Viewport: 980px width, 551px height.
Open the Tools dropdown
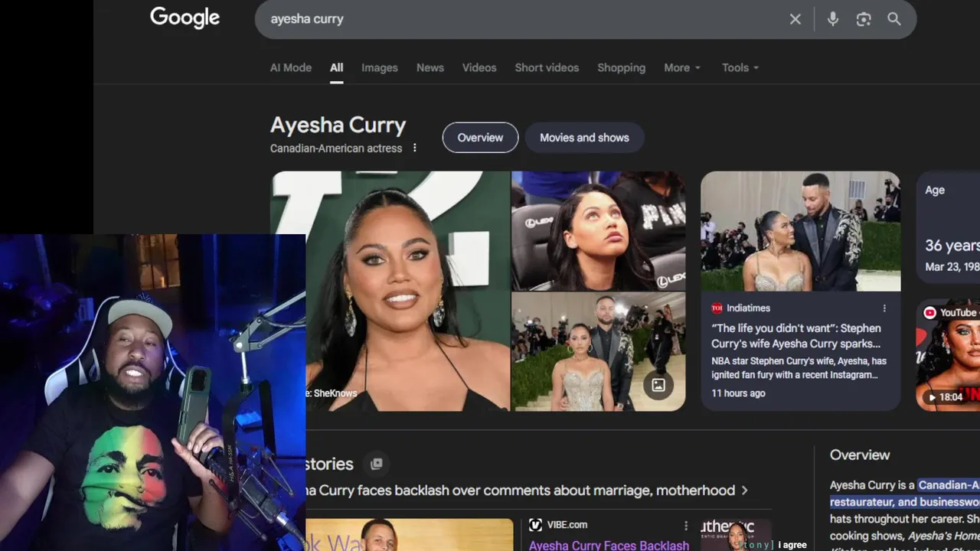[x=740, y=67]
